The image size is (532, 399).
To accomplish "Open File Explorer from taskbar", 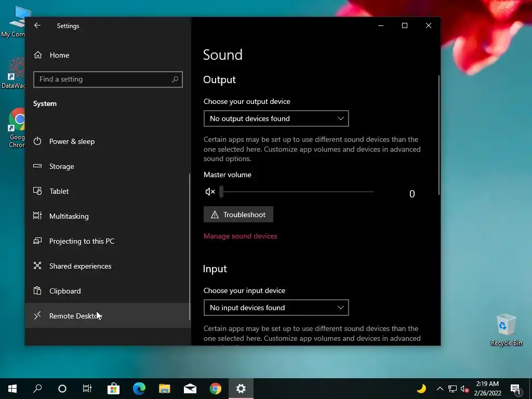I will (165, 389).
